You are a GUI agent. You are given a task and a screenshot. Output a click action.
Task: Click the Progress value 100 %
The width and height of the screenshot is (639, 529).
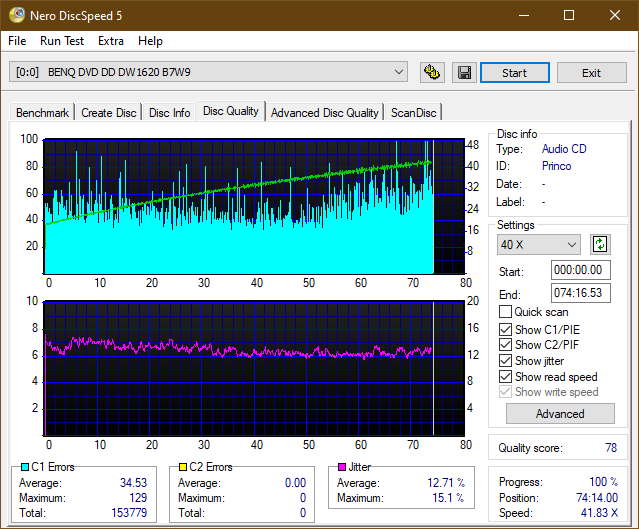[x=604, y=482]
